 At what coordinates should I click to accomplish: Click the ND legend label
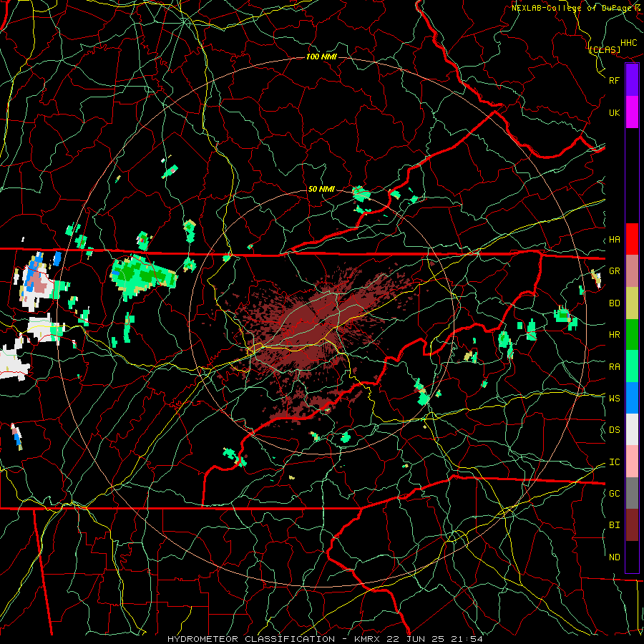coord(614,557)
